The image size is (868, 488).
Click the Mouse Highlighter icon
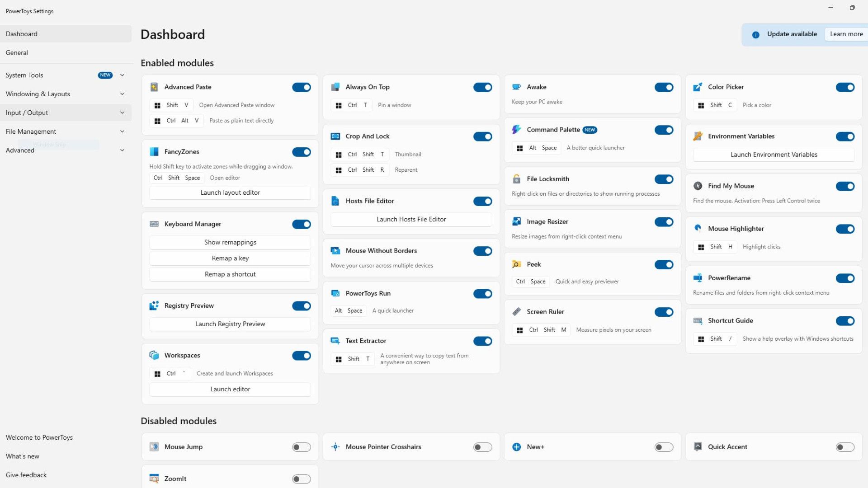(698, 228)
